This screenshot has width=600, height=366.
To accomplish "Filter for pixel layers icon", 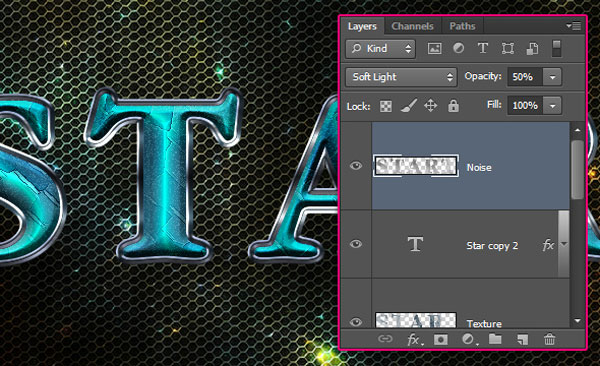I will (434, 48).
